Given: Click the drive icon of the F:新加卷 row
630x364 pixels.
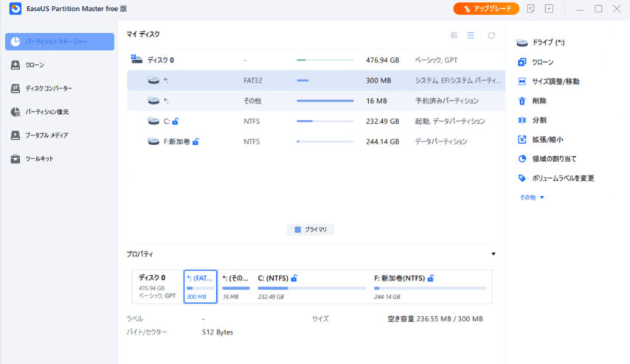Looking at the screenshot, I should point(153,141).
